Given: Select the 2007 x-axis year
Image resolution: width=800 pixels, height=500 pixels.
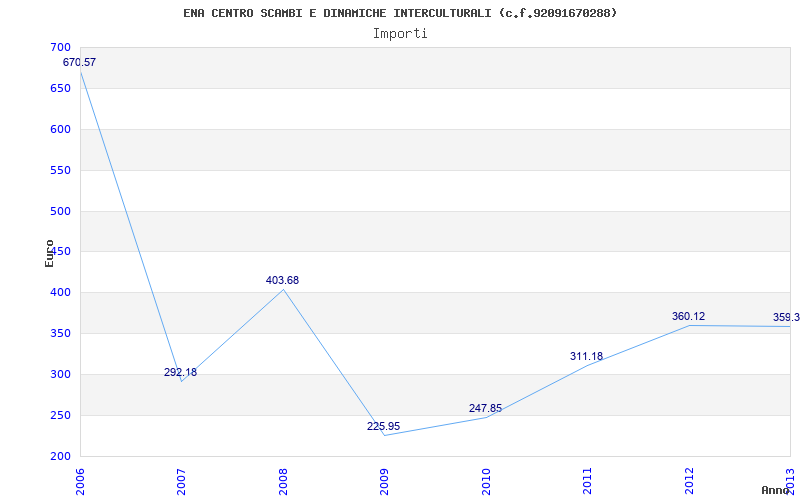Looking at the screenshot, I should coord(182,481).
